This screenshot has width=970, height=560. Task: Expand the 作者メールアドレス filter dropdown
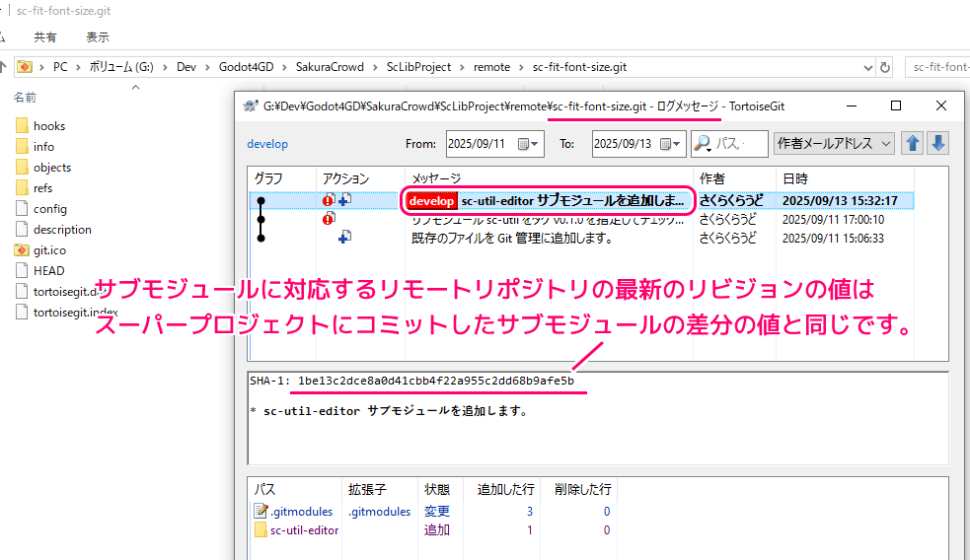pyautogui.click(x=885, y=144)
